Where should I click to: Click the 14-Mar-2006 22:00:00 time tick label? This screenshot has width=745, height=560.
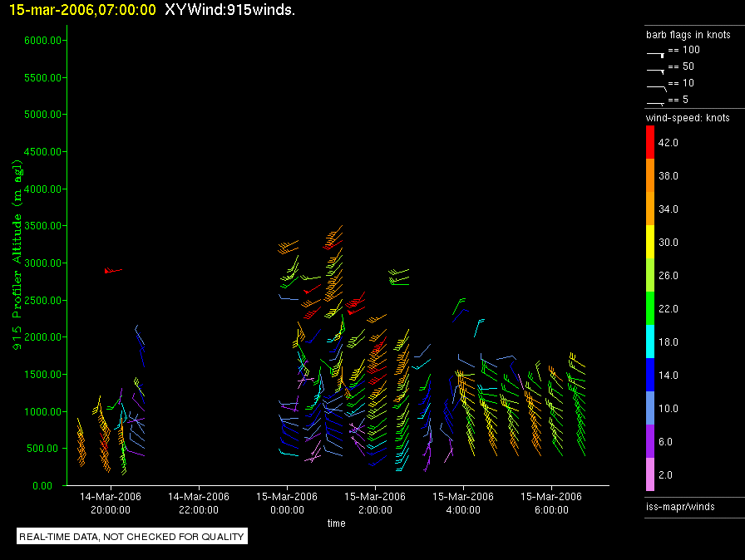[x=199, y=503]
